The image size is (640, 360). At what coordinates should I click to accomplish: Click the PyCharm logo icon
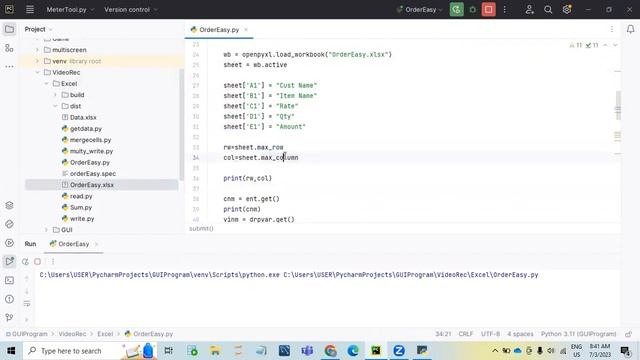9,9
